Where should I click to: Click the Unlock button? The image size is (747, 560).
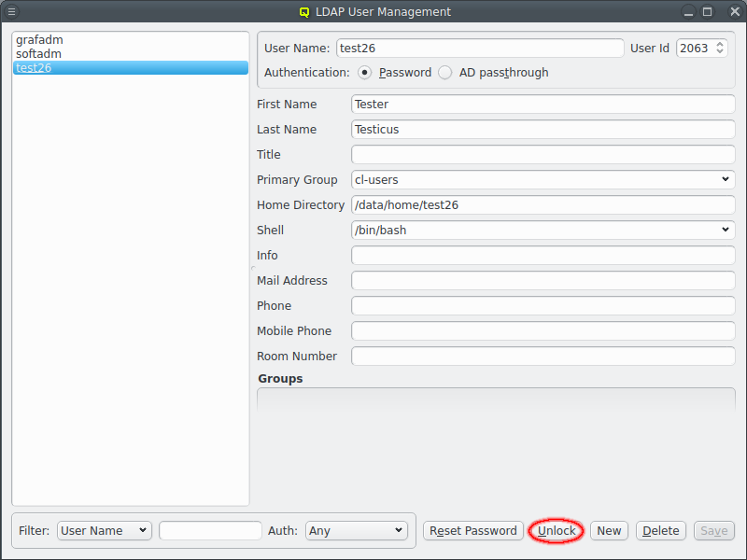(x=557, y=530)
